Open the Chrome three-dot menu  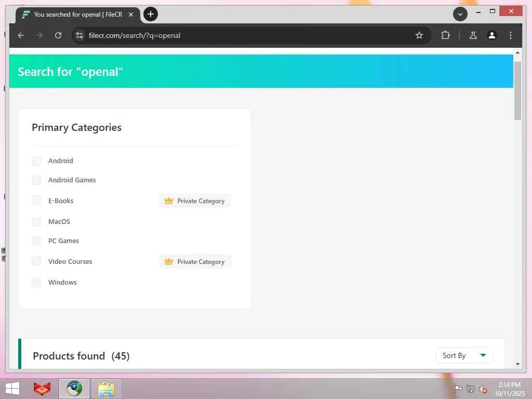point(511,35)
